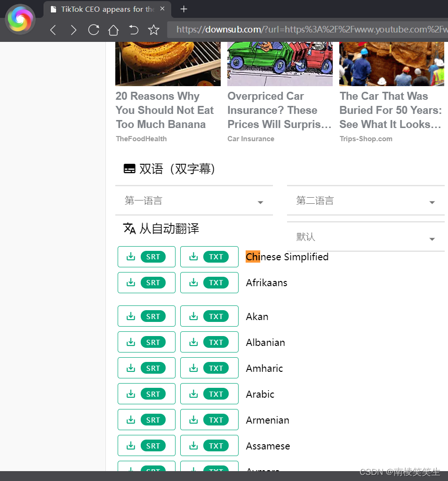Open a new tab with plus icon
Screen dimensions: 448x481
coord(184,9)
